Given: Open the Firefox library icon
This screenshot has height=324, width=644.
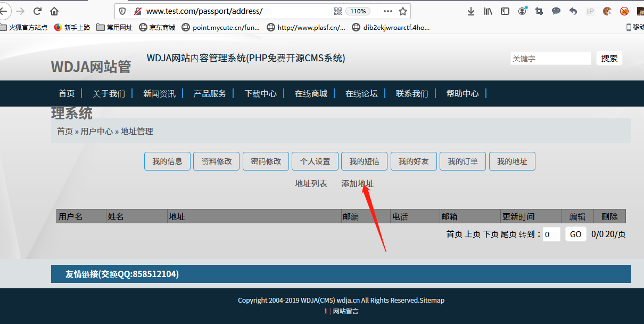Looking at the screenshot, I should (488, 11).
